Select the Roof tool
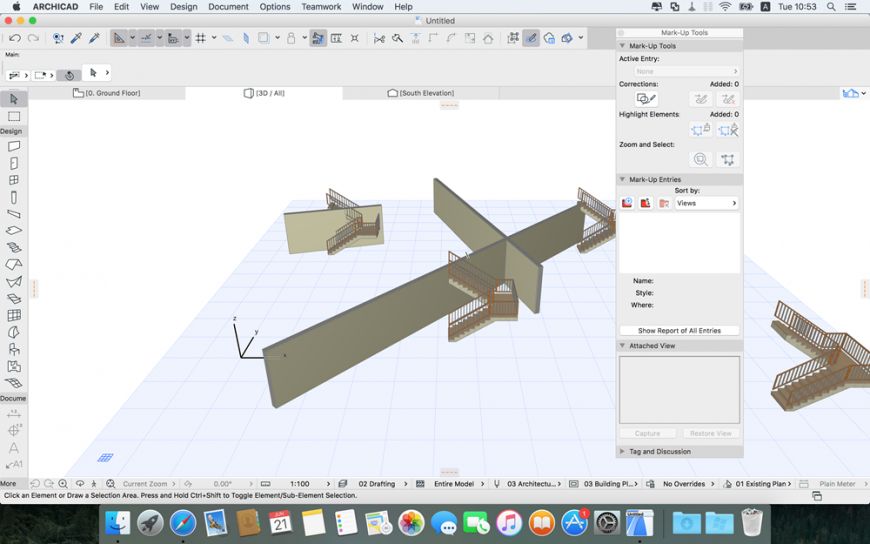 (14, 265)
